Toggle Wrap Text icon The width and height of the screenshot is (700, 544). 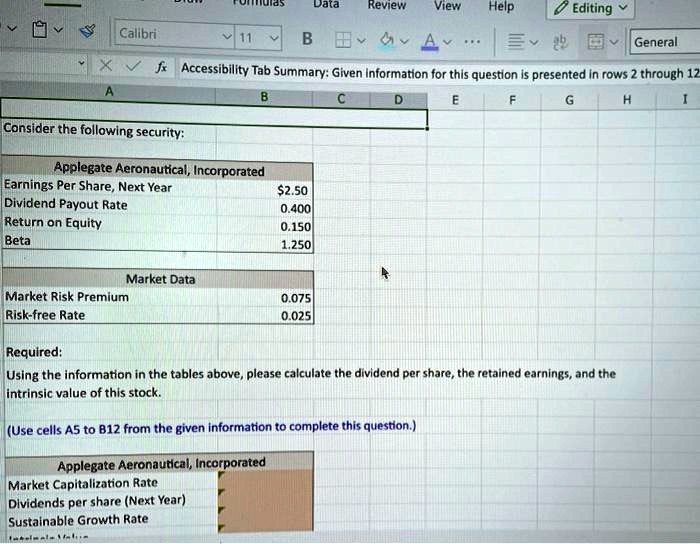[560, 42]
